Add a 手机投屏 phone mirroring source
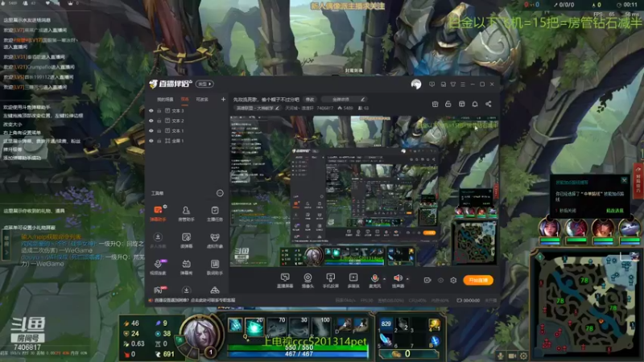This screenshot has width=644, height=362. (x=330, y=280)
